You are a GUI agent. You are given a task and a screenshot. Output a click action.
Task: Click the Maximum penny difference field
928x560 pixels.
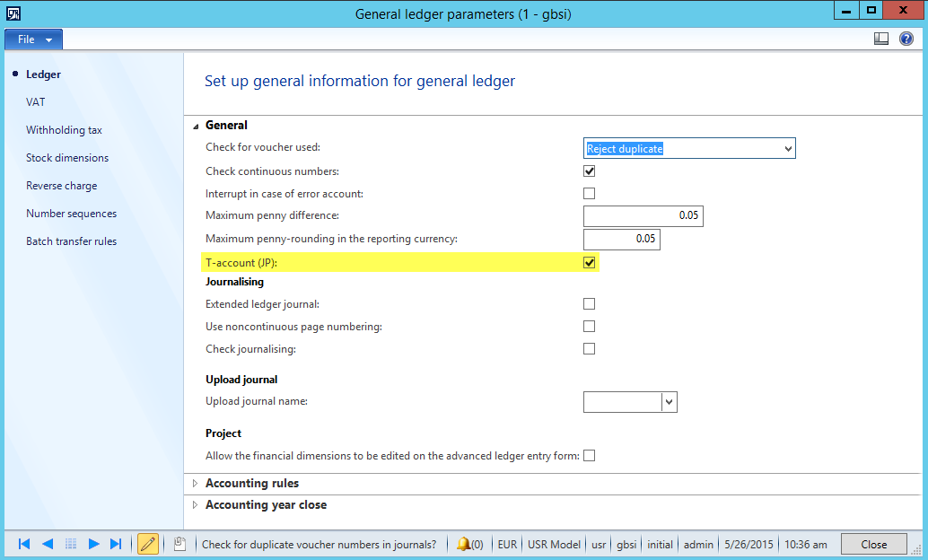click(x=643, y=215)
